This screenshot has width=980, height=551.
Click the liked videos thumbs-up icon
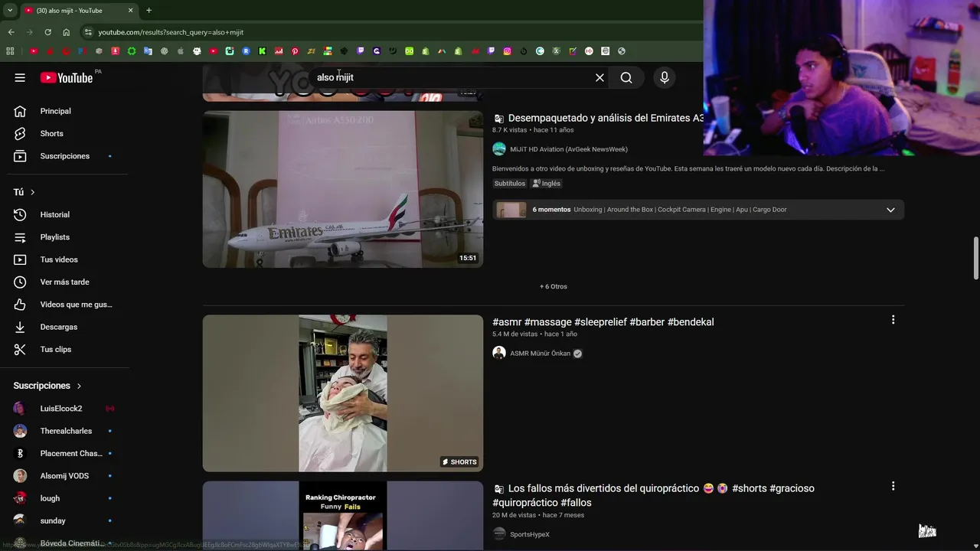tap(20, 305)
